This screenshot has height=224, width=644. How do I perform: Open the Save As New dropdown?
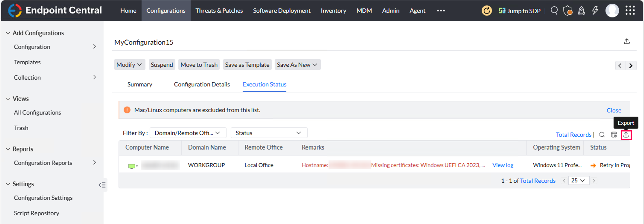pos(298,65)
